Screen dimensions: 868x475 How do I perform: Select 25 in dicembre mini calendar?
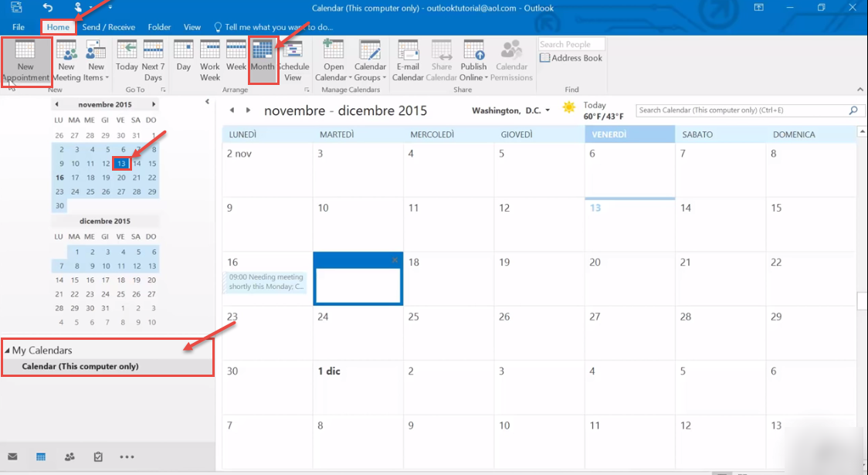pos(120,294)
